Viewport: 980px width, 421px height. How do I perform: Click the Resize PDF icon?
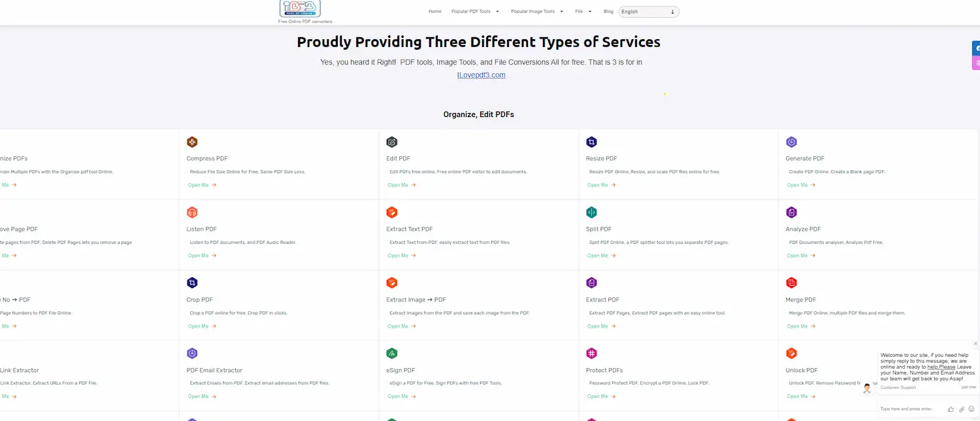click(591, 142)
